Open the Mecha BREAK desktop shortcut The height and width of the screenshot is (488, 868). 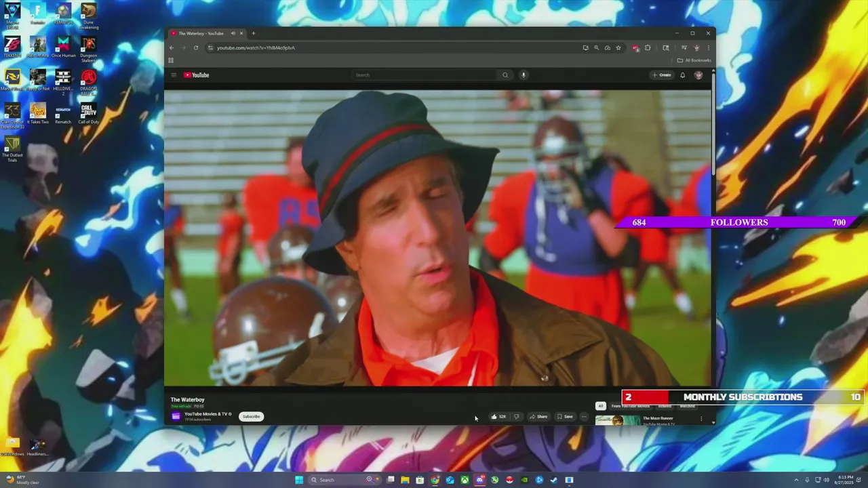[x=12, y=15]
